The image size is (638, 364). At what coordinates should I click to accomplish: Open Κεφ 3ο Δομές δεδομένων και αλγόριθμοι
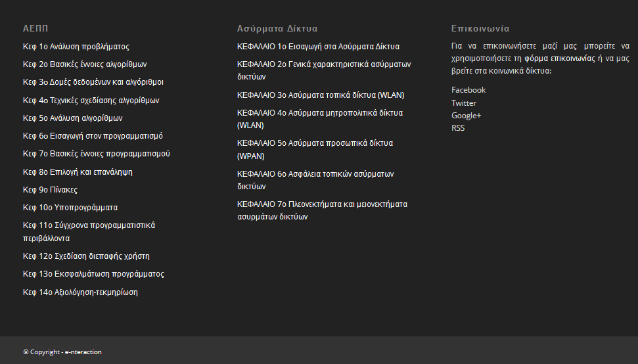[93, 81]
